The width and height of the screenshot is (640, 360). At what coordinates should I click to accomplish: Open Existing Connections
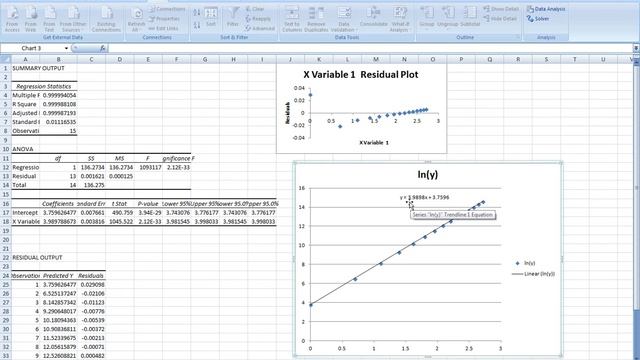pyautogui.click(x=106, y=19)
